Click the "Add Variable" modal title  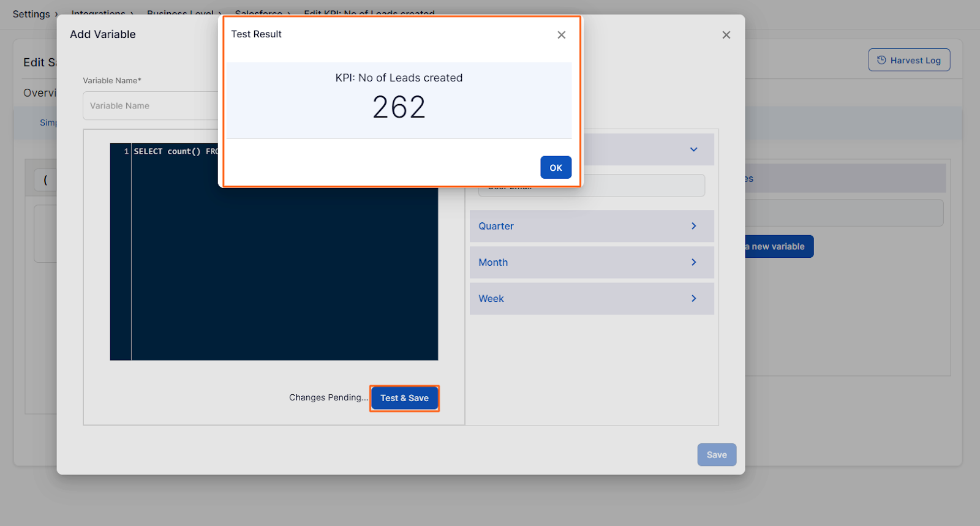(x=103, y=34)
